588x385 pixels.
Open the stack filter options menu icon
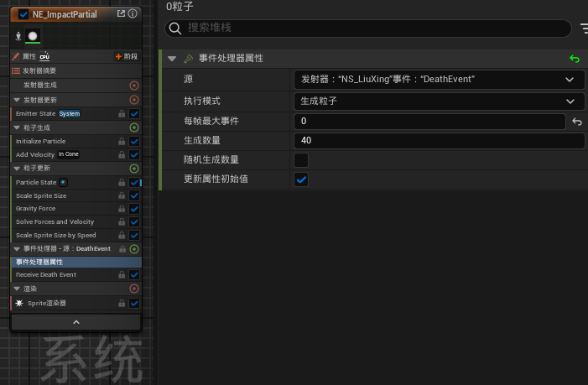pos(584,29)
